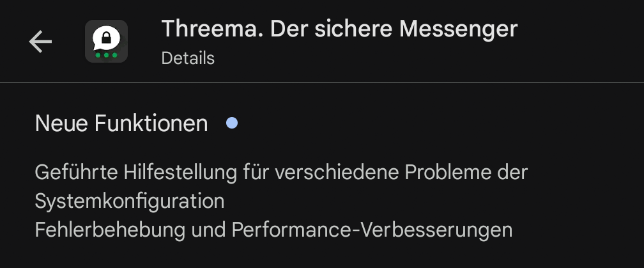
Task: Tap the back arrow
Action: click(x=40, y=42)
